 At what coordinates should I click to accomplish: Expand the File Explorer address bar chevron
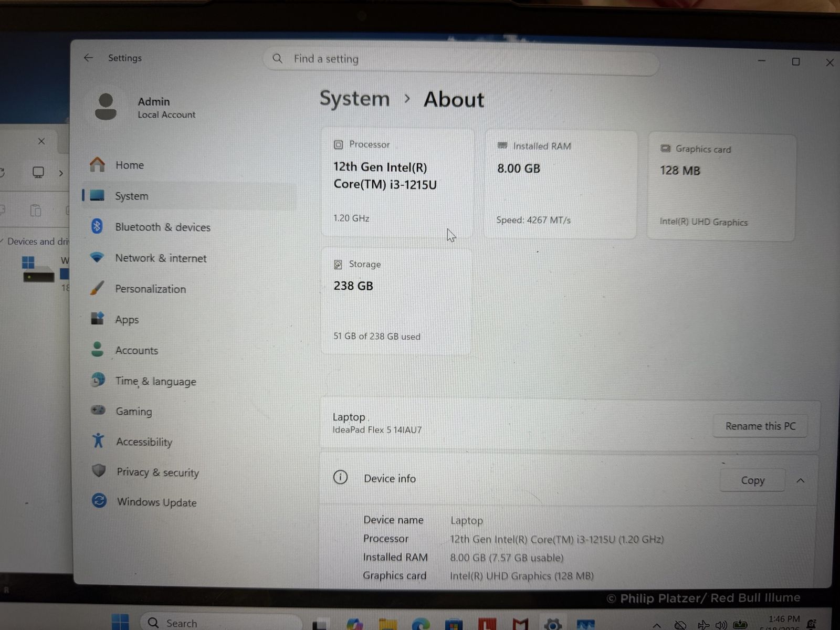[x=61, y=173]
